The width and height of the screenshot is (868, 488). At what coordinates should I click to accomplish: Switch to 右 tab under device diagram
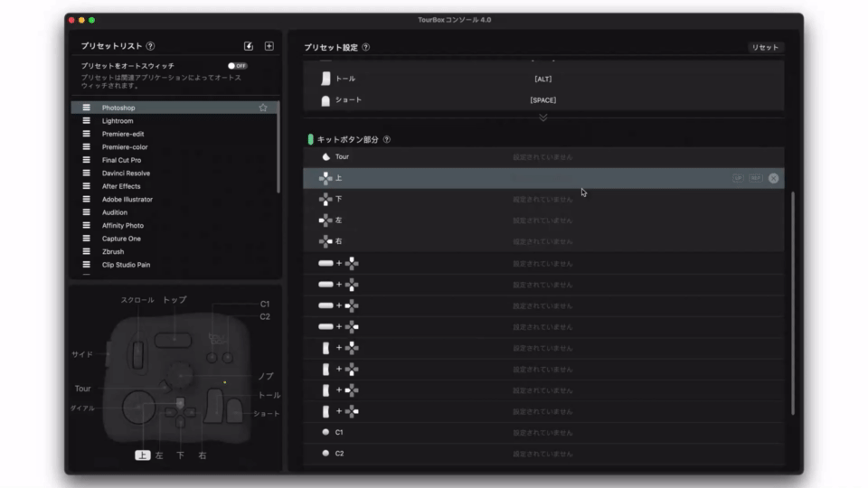(x=202, y=455)
